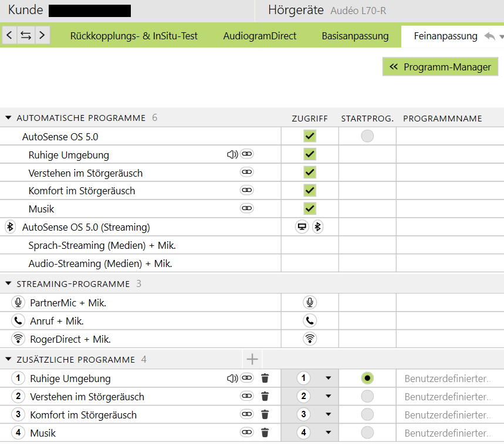The height and width of the screenshot is (446, 504).
Task: Click the Bluetooth icon in AutoSense Streaming access column
Action: 317,227
